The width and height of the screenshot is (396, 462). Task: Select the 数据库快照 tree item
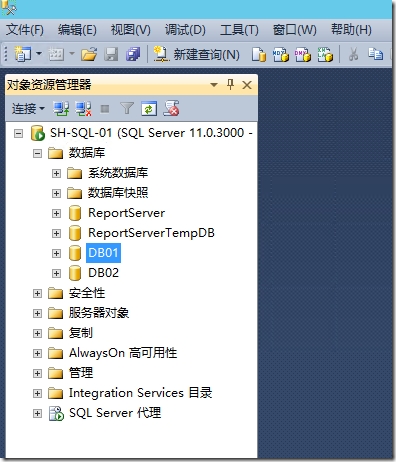(118, 193)
